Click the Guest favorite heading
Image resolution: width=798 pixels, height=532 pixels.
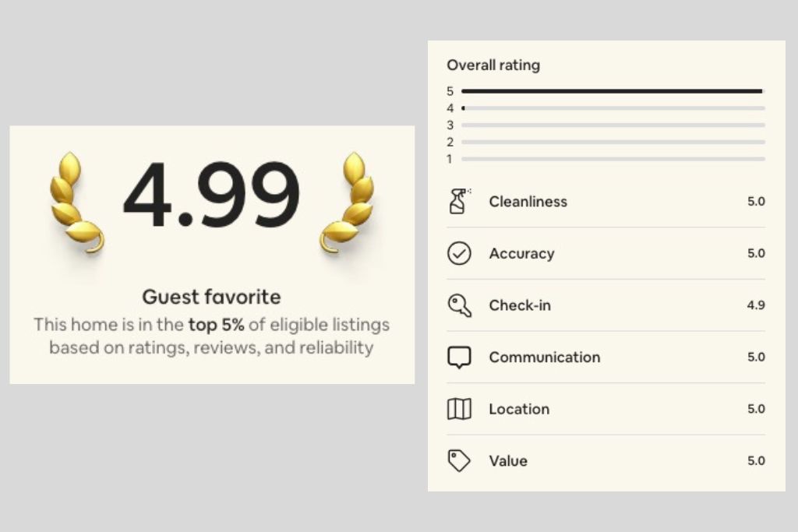pos(211,297)
